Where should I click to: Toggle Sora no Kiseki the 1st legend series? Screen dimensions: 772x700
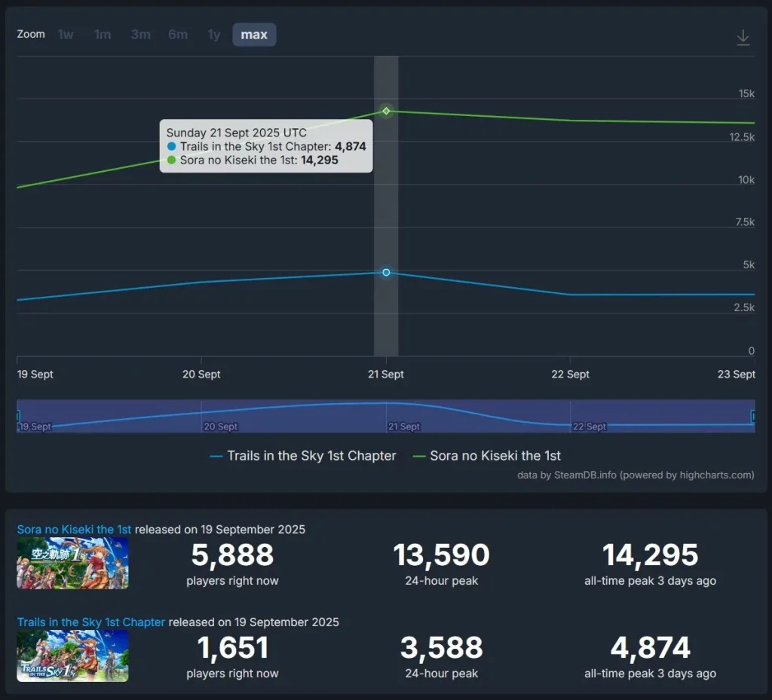(x=487, y=456)
